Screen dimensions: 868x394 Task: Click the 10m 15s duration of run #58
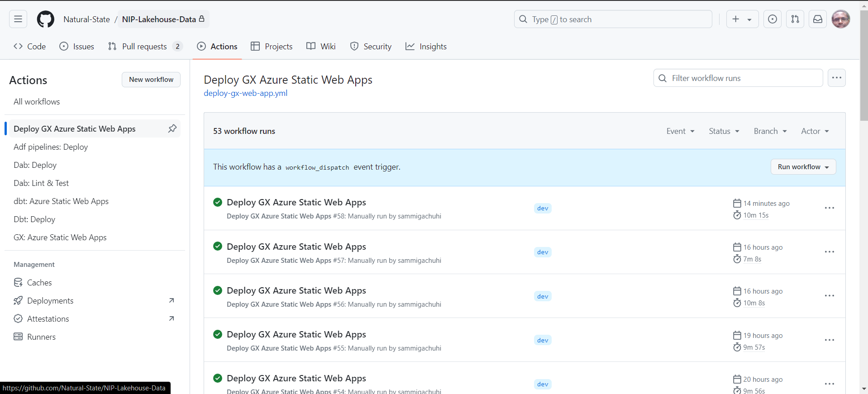tap(756, 215)
